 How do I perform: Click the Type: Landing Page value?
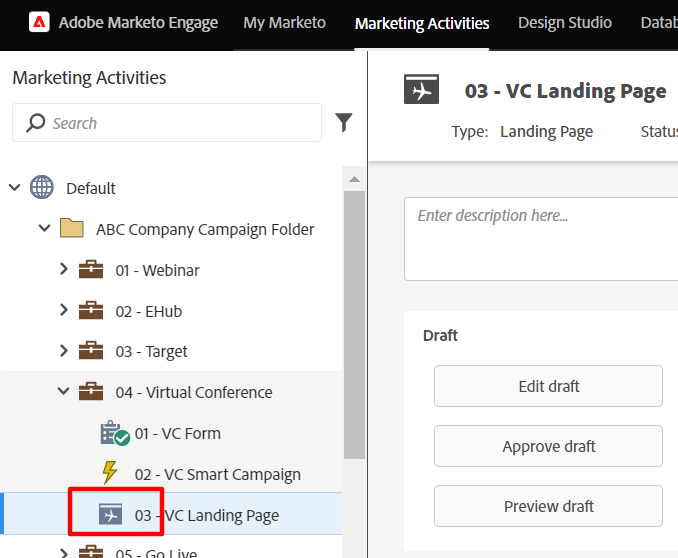[547, 131]
